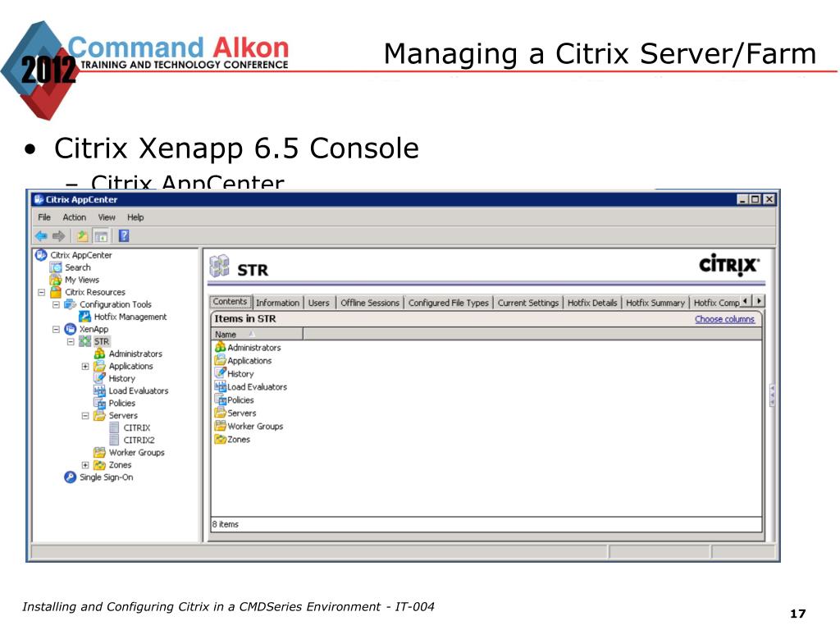This screenshot has width=840, height=630.
Task: Click the CITRIX2 server icon in tree
Action: tap(114, 440)
